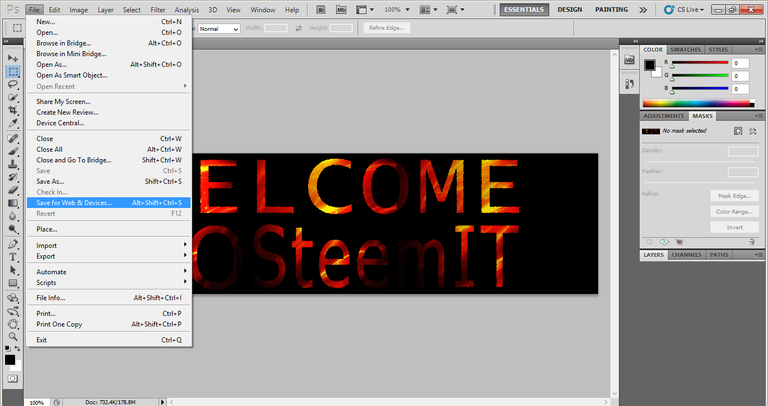Select the Move tool

tap(13, 58)
